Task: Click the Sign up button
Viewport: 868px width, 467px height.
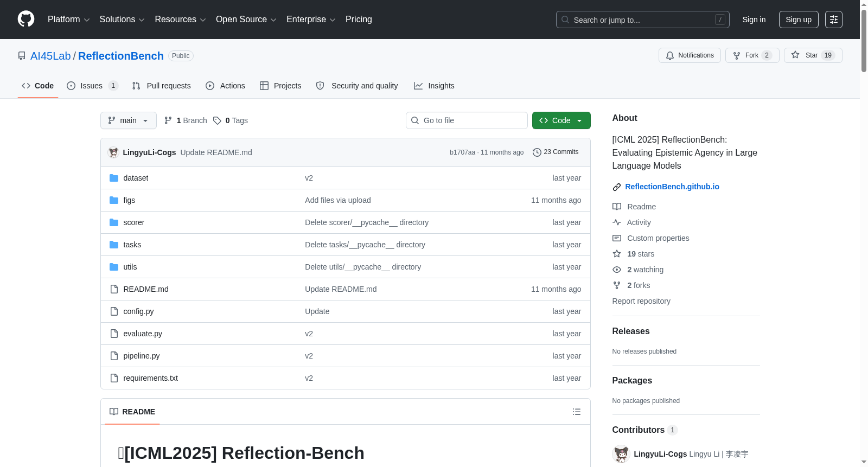Action: click(799, 20)
